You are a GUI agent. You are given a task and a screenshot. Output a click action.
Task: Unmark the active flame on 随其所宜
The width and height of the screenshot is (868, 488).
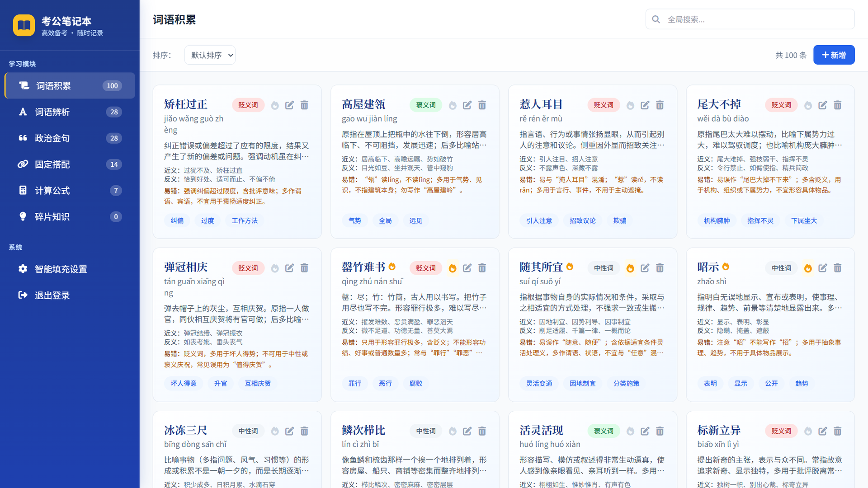tap(630, 268)
